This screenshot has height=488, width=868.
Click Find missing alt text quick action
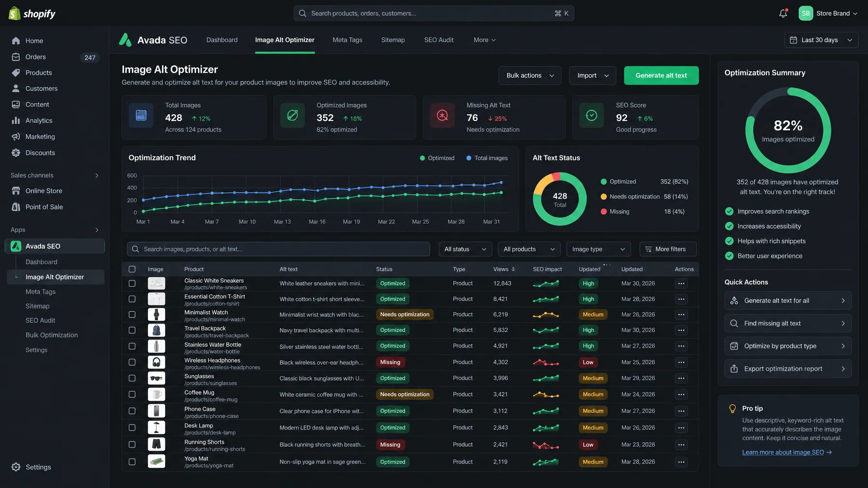point(788,324)
